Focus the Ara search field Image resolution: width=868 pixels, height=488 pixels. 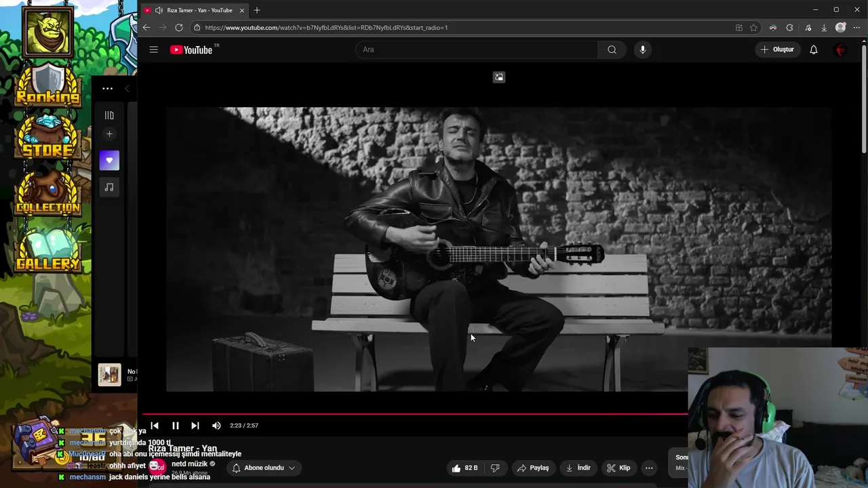tap(477, 49)
